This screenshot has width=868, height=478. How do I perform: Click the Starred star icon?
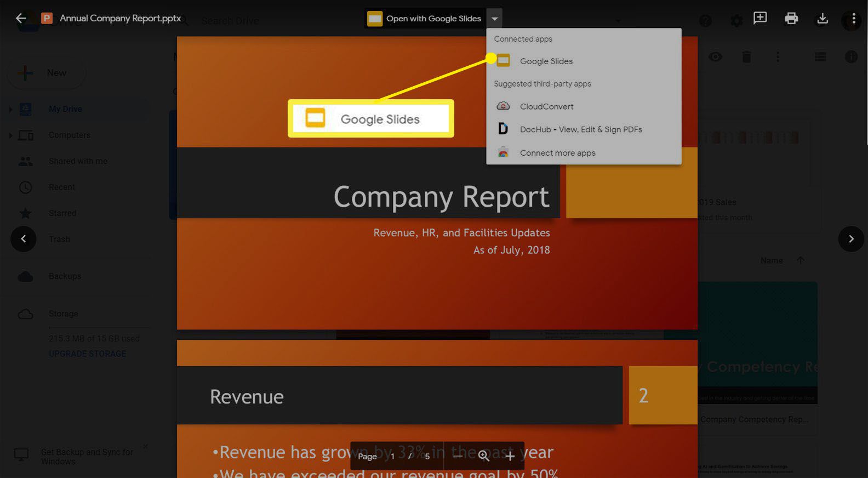(25, 213)
